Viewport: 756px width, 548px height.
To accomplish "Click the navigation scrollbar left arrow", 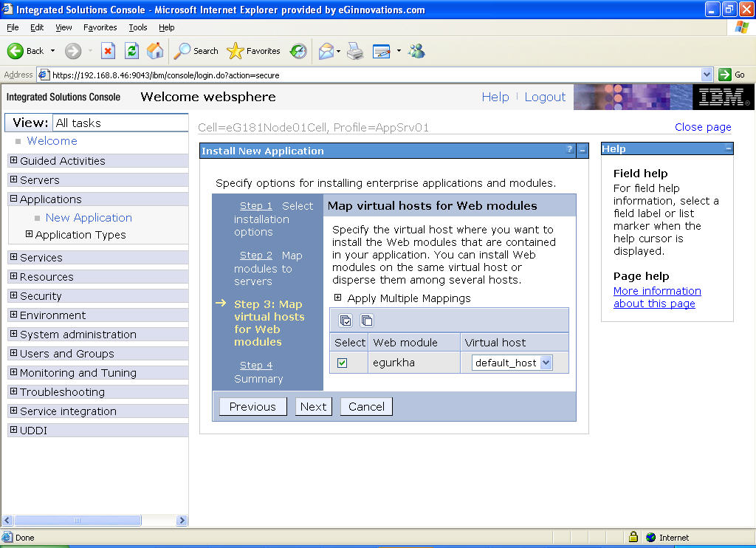I will pyautogui.click(x=7, y=520).
